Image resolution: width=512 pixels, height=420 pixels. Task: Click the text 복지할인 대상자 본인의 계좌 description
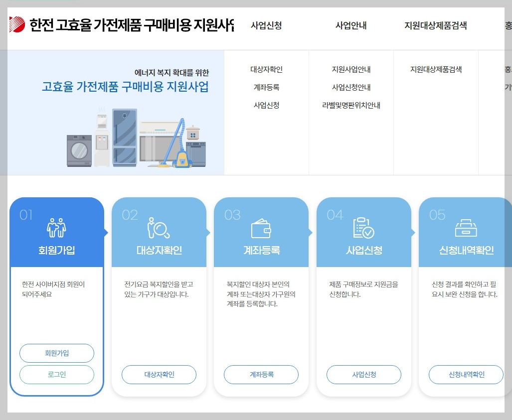click(x=261, y=294)
